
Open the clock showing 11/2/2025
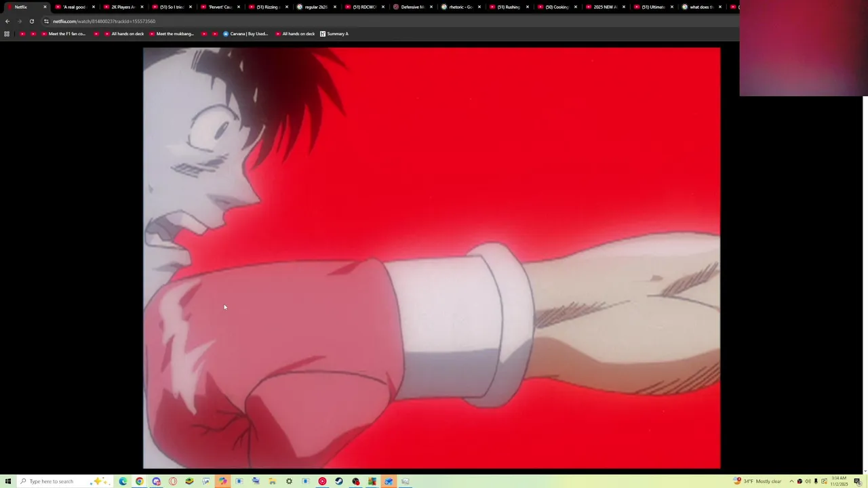pyautogui.click(x=838, y=481)
